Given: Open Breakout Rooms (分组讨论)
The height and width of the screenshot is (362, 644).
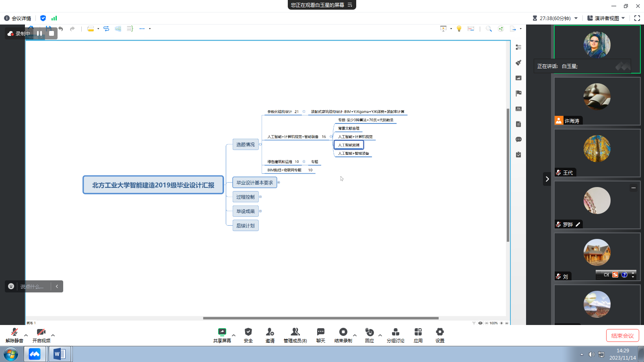Looking at the screenshot, I should coord(395,332).
